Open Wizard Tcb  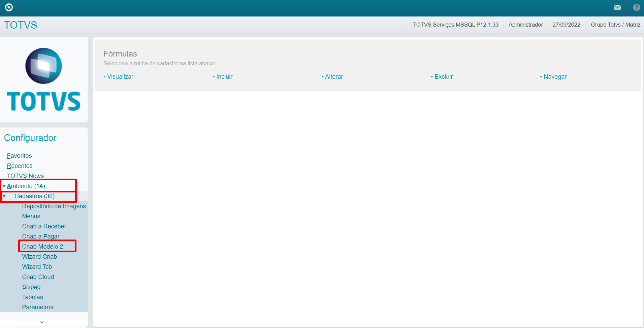tap(37, 267)
